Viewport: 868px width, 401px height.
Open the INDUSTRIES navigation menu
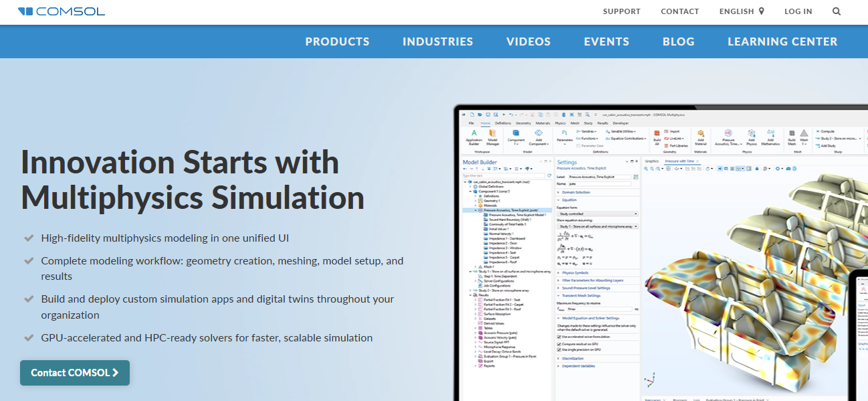coord(437,42)
